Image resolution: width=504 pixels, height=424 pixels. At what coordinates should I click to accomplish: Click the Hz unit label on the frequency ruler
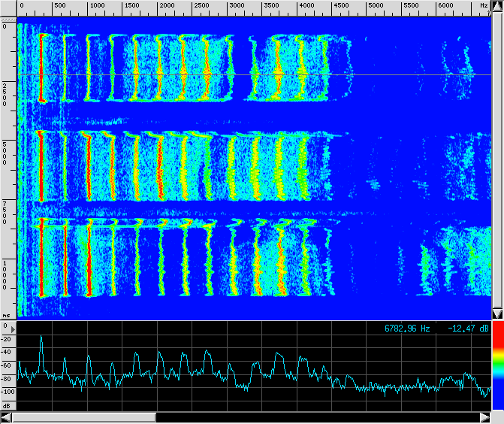483,6
